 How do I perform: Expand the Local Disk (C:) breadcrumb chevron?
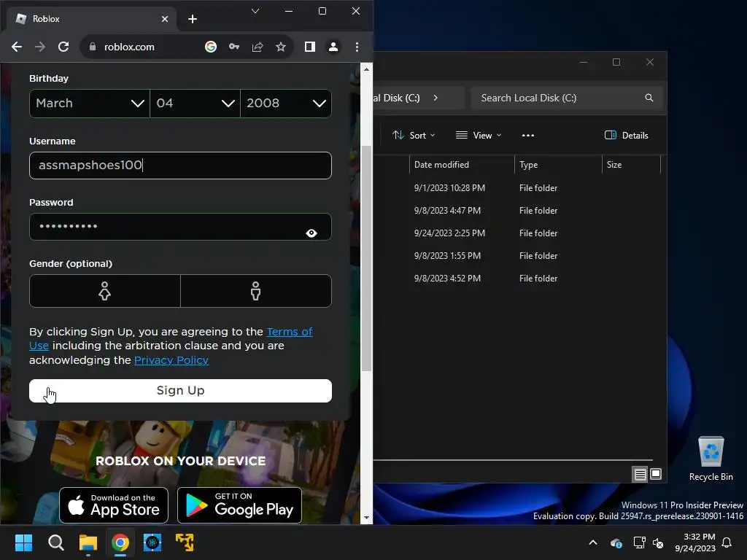[436, 98]
